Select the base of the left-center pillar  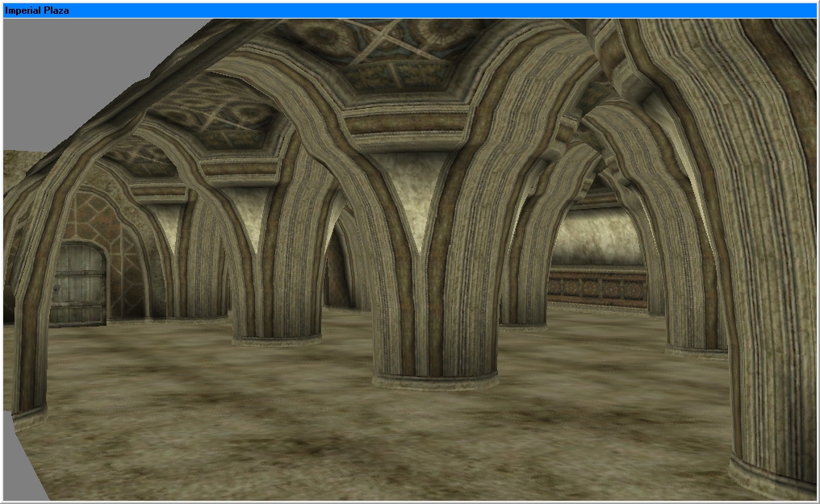tap(277, 339)
